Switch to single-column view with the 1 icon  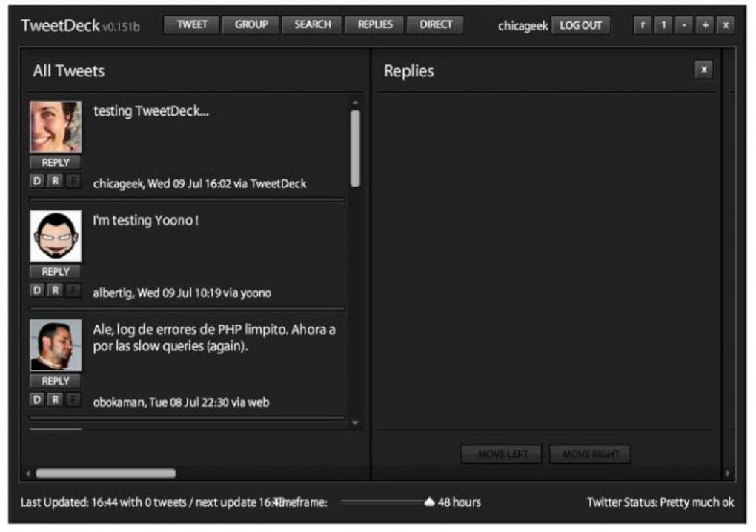point(663,24)
